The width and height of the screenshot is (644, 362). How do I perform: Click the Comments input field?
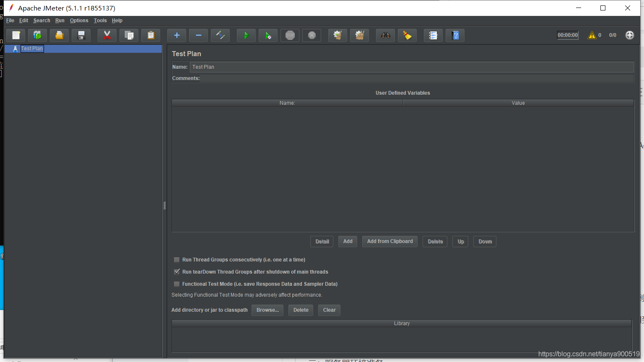pyautogui.click(x=417, y=78)
